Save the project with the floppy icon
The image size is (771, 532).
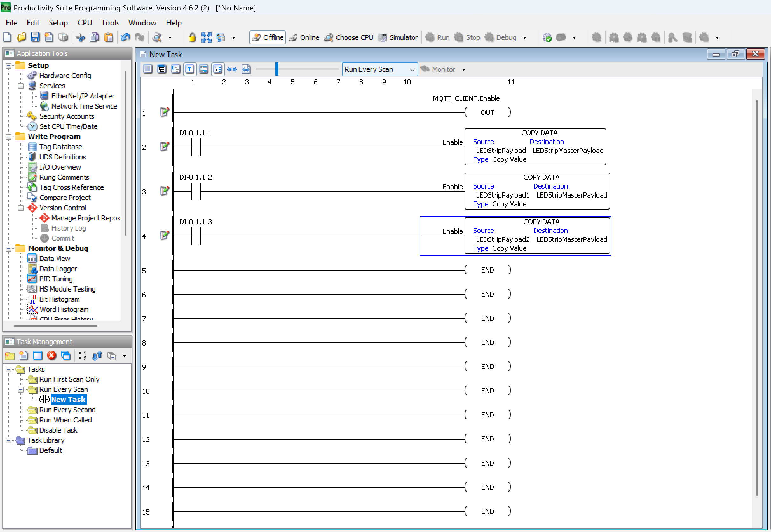[x=35, y=37]
